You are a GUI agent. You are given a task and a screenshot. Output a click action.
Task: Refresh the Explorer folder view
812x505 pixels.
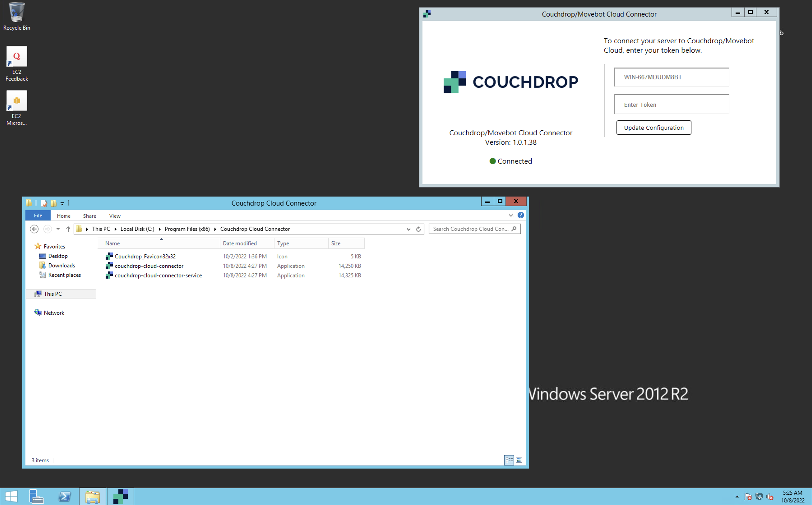tap(418, 229)
